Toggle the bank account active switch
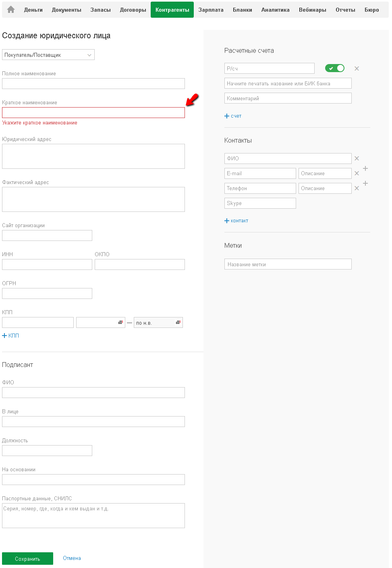Viewport: 392px width, 568px height. tap(335, 68)
